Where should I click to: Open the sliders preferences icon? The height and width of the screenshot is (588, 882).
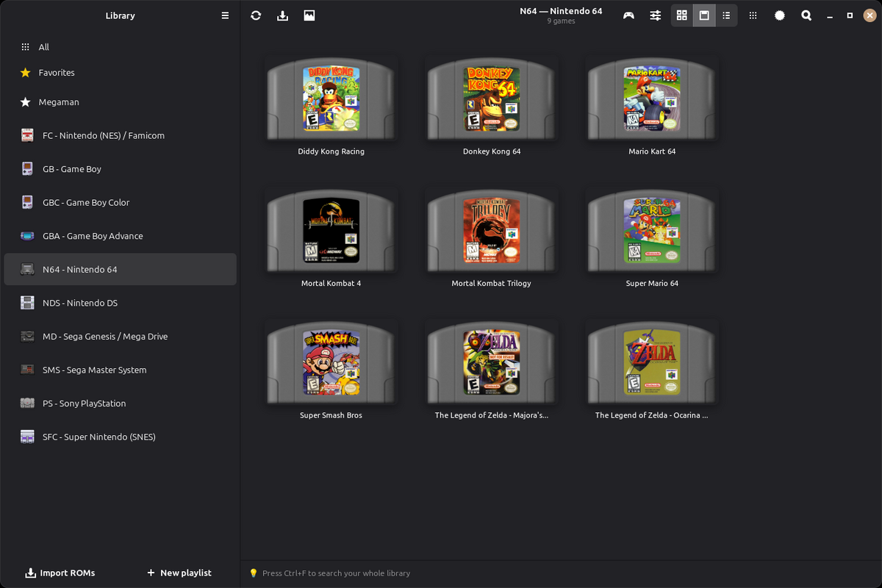655,15
